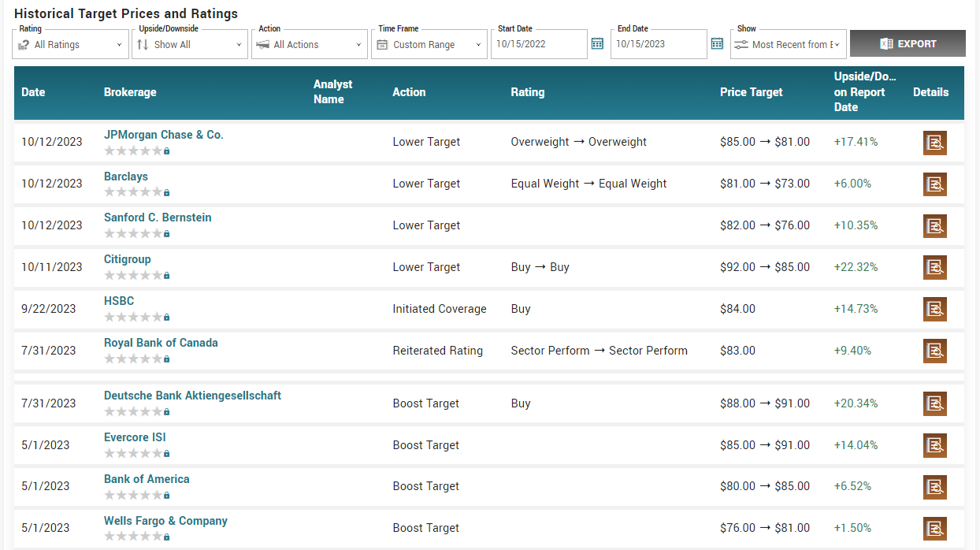
Task: Open the Action filter dropdown
Action: pyautogui.click(x=310, y=45)
